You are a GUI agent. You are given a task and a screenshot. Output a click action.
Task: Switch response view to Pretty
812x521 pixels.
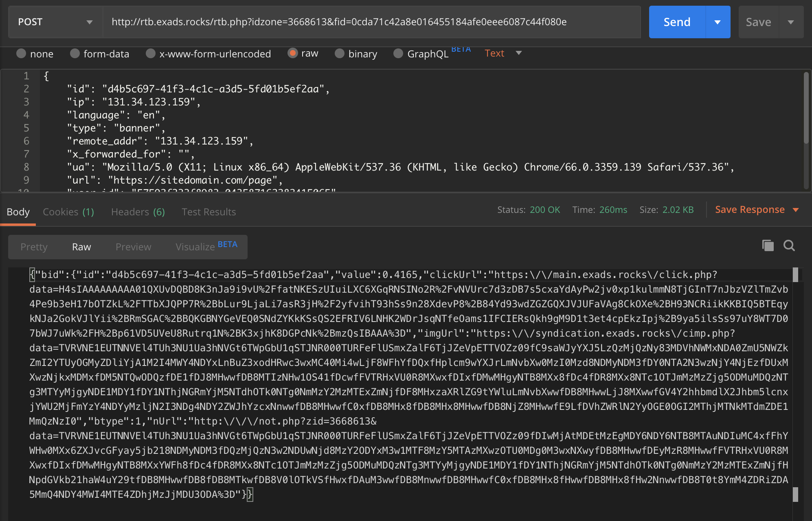pos(34,247)
